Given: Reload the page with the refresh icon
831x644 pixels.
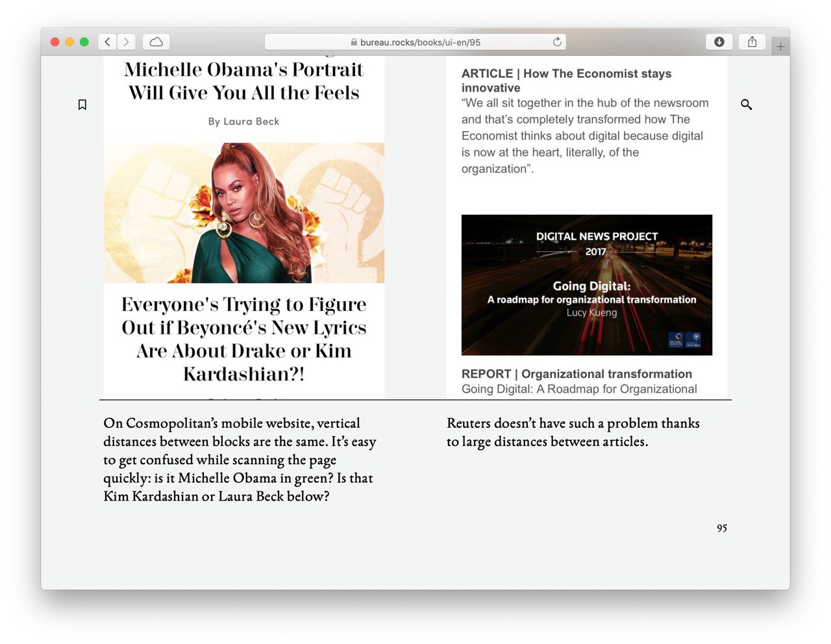Looking at the screenshot, I should 557,42.
